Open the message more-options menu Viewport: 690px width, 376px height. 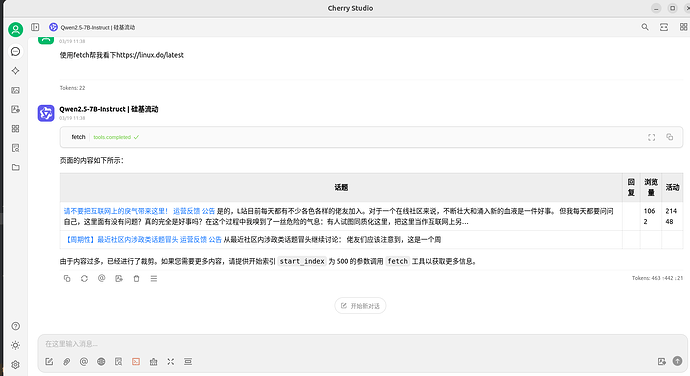[x=154, y=278]
